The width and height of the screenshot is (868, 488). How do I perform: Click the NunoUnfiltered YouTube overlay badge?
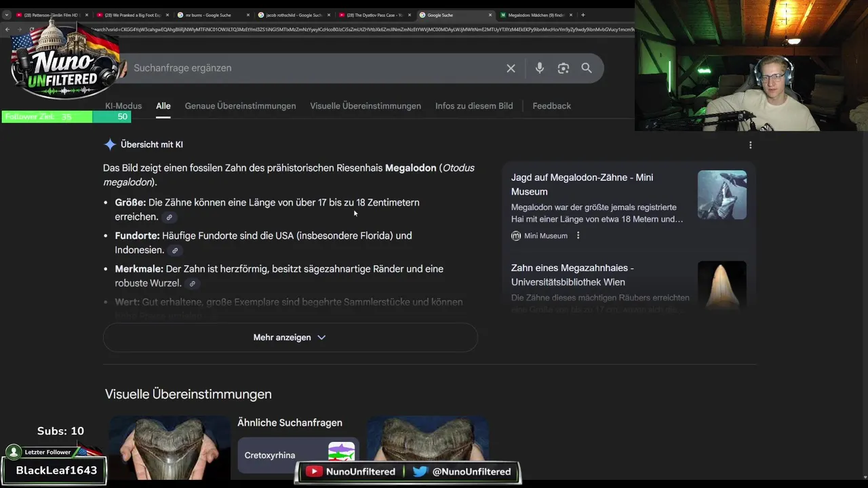pos(351,472)
